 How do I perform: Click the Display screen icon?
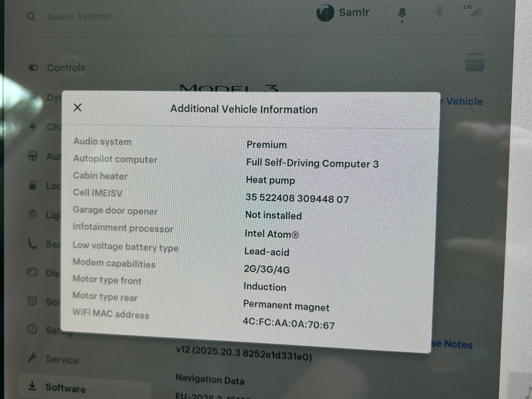click(x=32, y=272)
